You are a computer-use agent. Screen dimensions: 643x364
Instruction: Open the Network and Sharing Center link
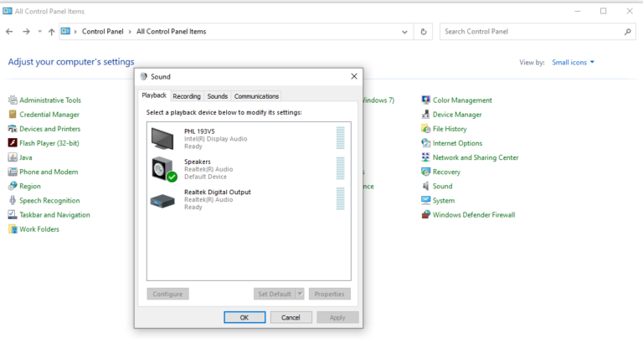point(475,157)
